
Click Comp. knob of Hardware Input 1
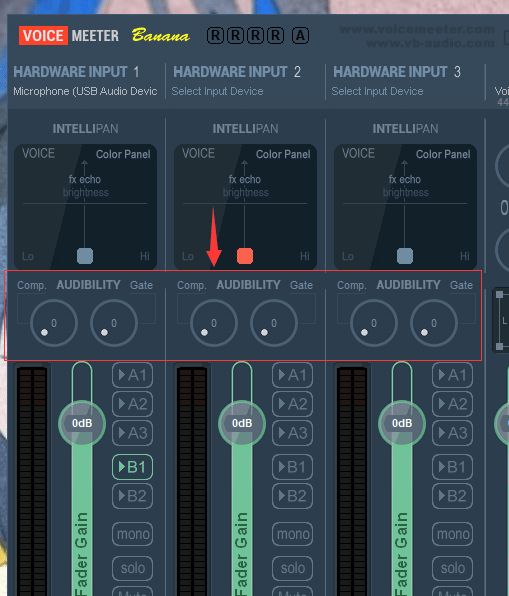[54, 323]
